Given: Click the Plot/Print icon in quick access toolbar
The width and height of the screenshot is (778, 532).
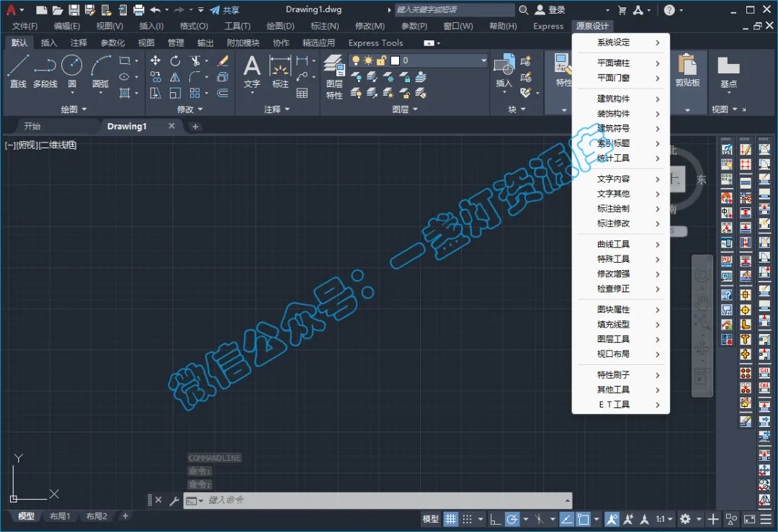Looking at the screenshot, I should pos(139,9).
